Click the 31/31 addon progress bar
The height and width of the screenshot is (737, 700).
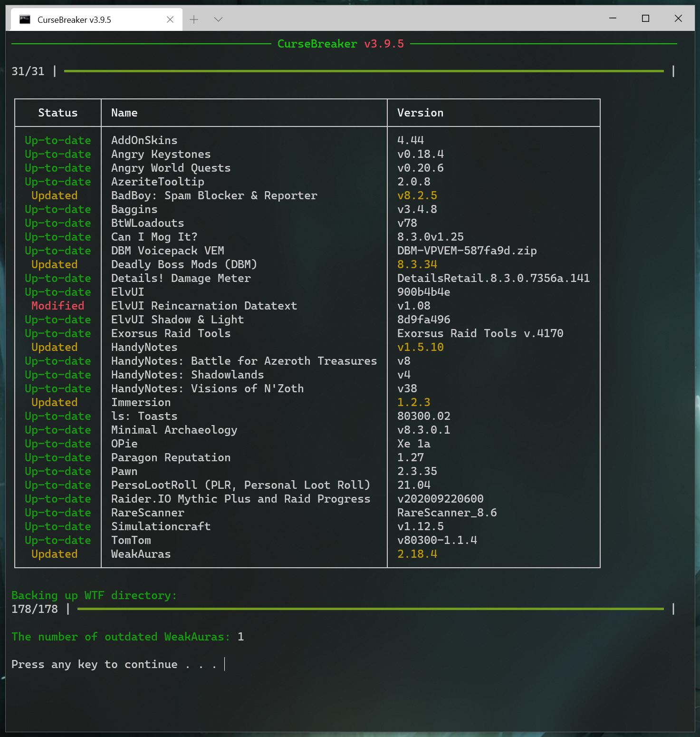(x=364, y=71)
